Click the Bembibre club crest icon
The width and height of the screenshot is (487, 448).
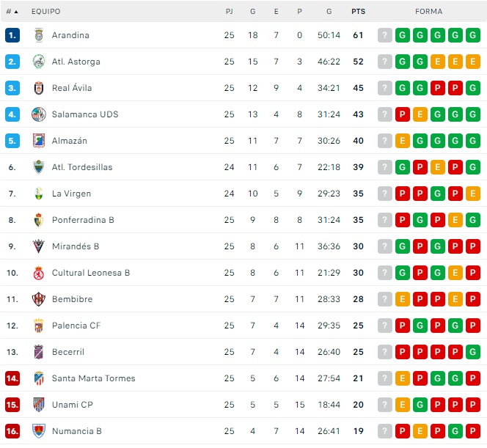[x=39, y=299]
